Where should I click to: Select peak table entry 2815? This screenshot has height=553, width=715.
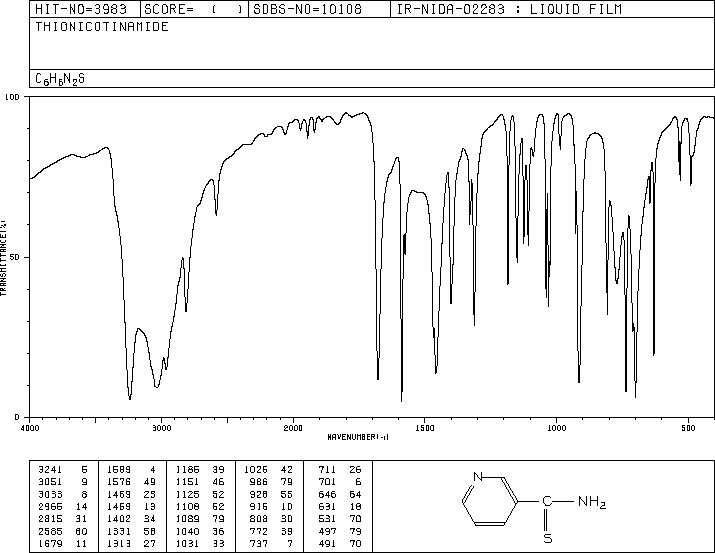50,519
